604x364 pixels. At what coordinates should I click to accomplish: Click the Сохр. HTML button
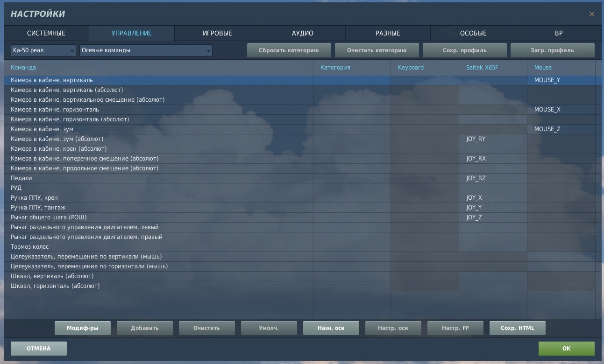518,328
